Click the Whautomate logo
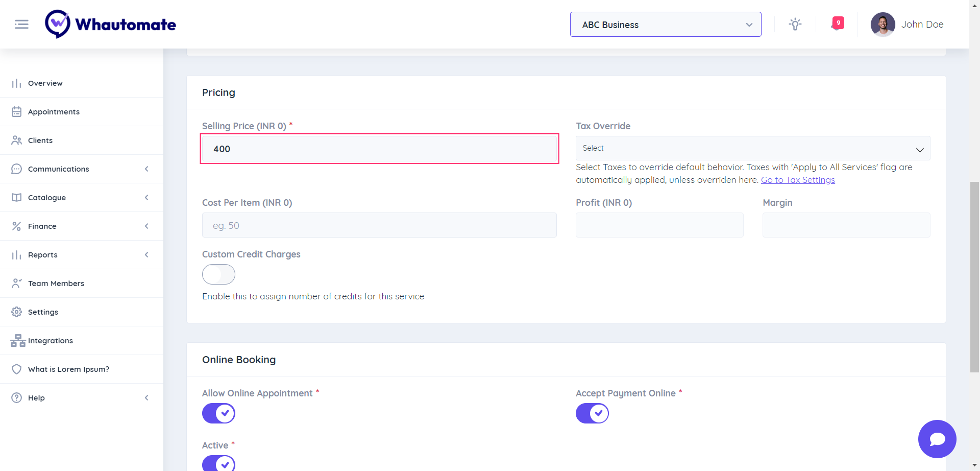 click(x=110, y=24)
